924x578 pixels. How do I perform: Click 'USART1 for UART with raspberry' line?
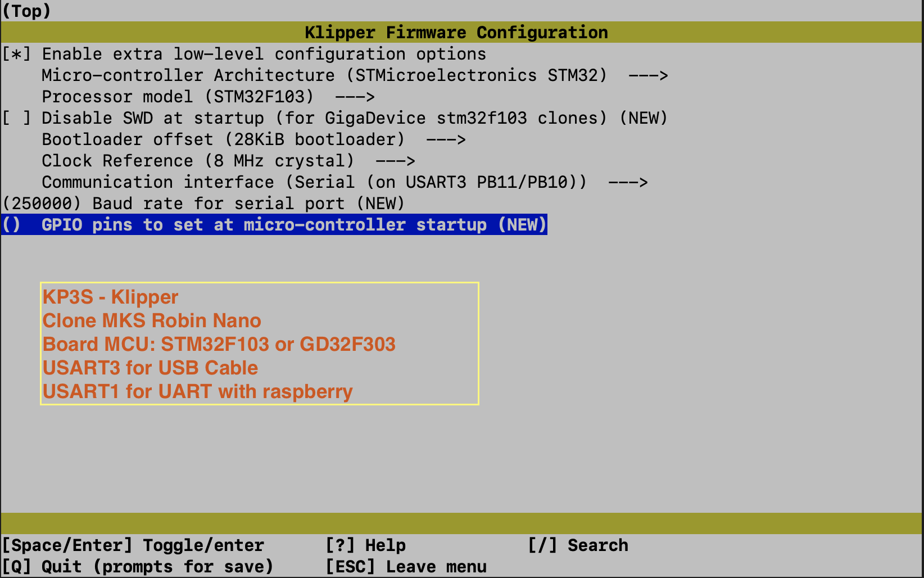point(198,391)
